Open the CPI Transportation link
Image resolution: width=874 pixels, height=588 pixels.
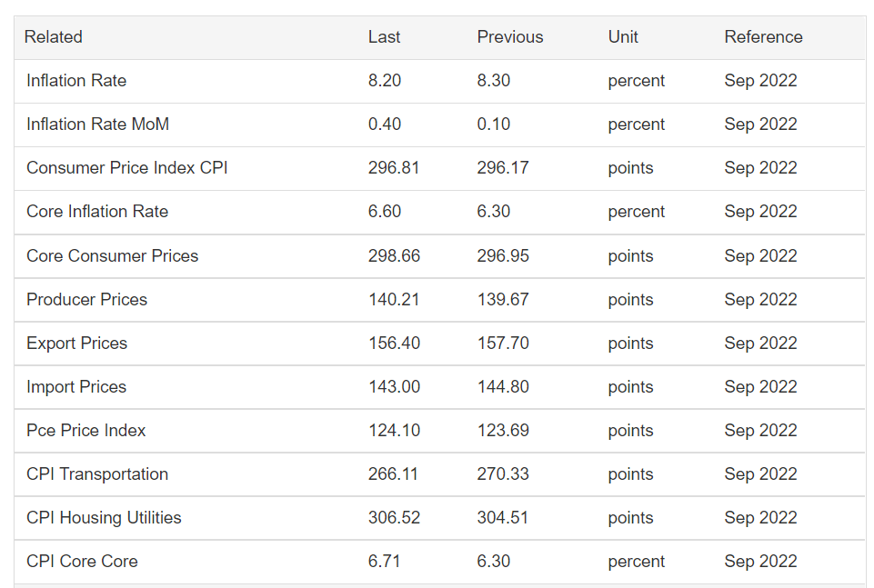[x=97, y=473]
